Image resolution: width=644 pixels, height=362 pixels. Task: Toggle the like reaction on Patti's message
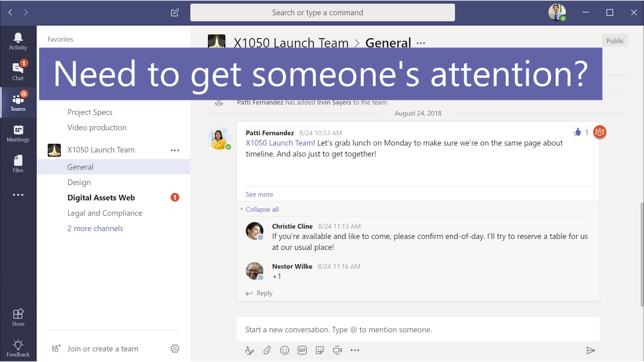pyautogui.click(x=577, y=132)
